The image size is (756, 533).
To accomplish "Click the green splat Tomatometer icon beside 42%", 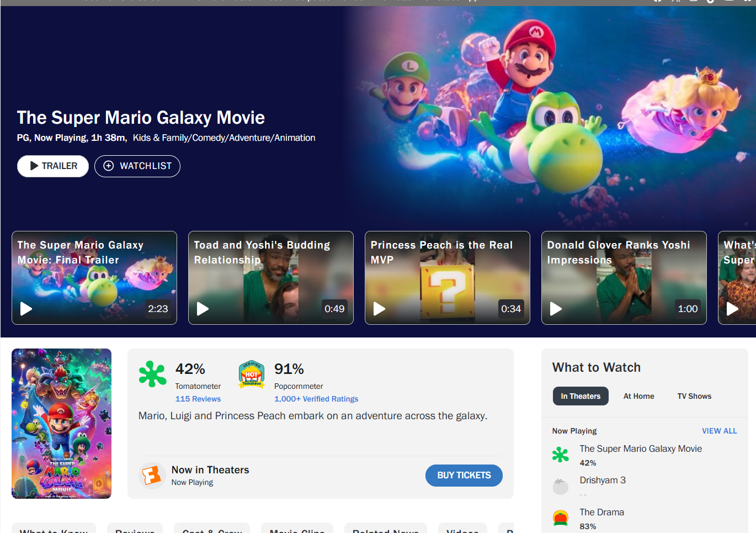I will (x=152, y=374).
